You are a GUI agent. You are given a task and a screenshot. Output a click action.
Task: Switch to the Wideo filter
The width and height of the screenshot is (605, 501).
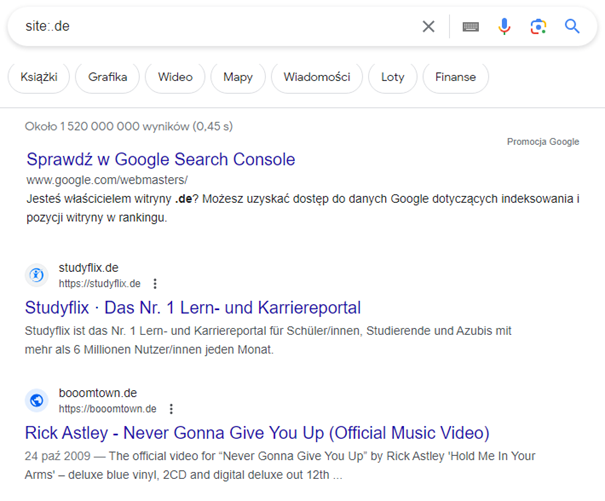(x=175, y=77)
